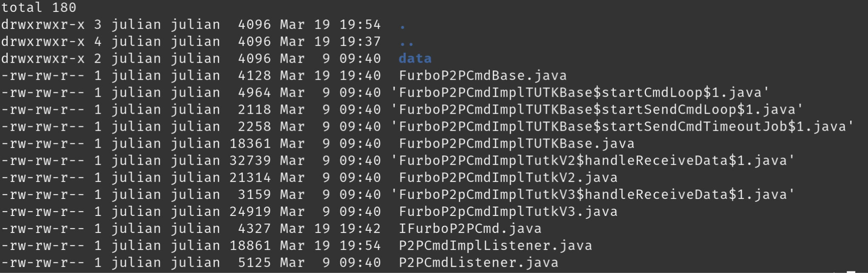Viewport: 868px width, 273px height.
Task: Select the blue 'data' directory name
Action: tap(415, 58)
